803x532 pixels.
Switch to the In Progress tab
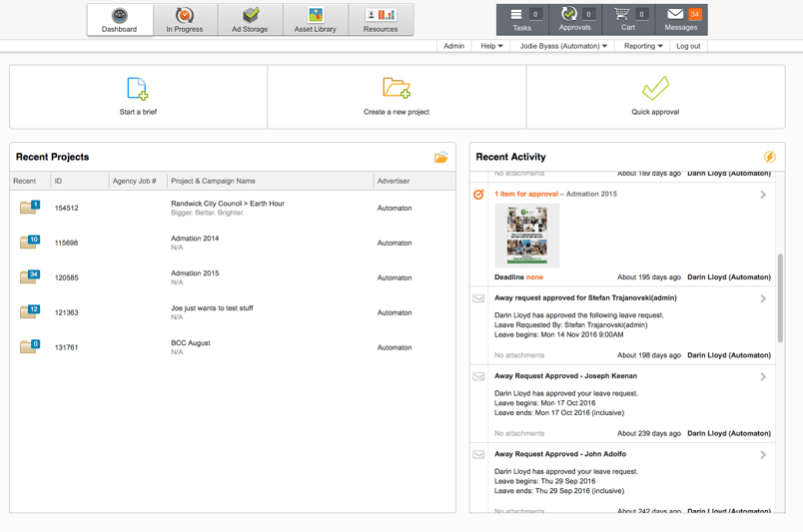pos(185,20)
